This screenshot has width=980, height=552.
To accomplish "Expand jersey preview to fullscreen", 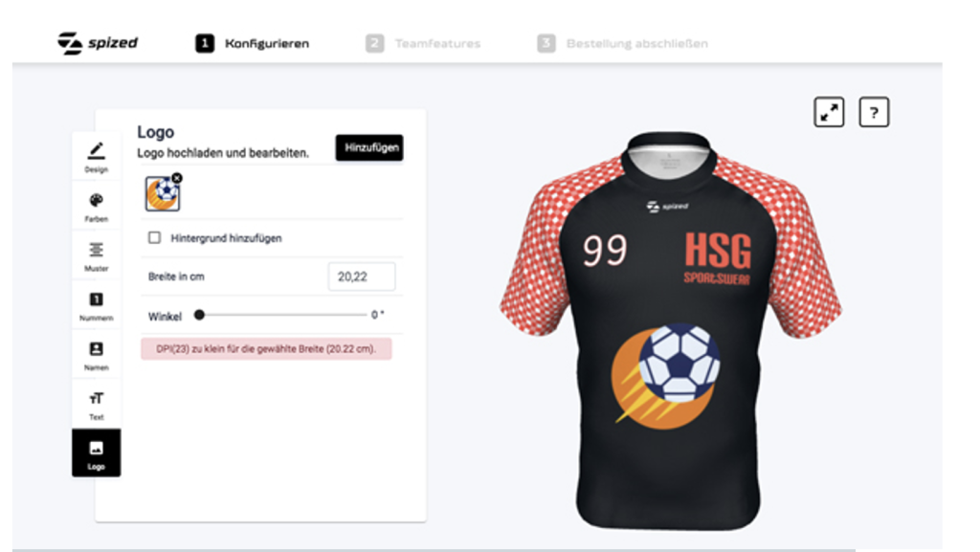I will [x=829, y=112].
